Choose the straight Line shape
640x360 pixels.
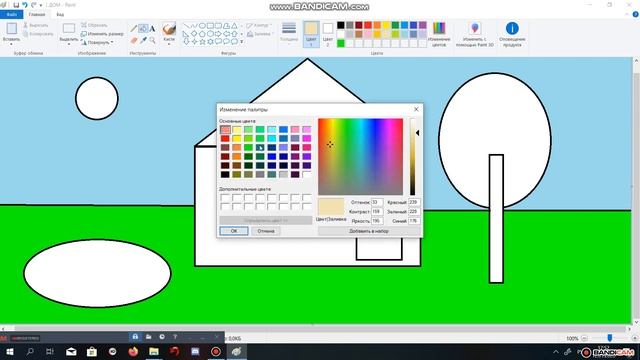(187, 26)
